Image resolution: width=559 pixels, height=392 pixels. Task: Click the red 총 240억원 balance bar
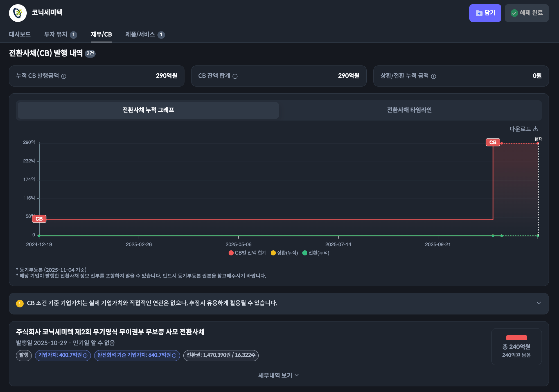(517, 338)
